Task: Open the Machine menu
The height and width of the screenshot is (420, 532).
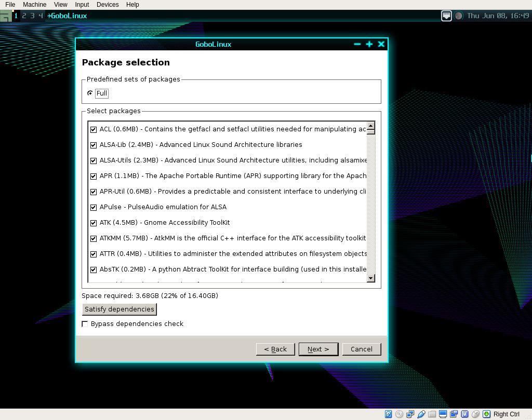Action: [34, 5]
